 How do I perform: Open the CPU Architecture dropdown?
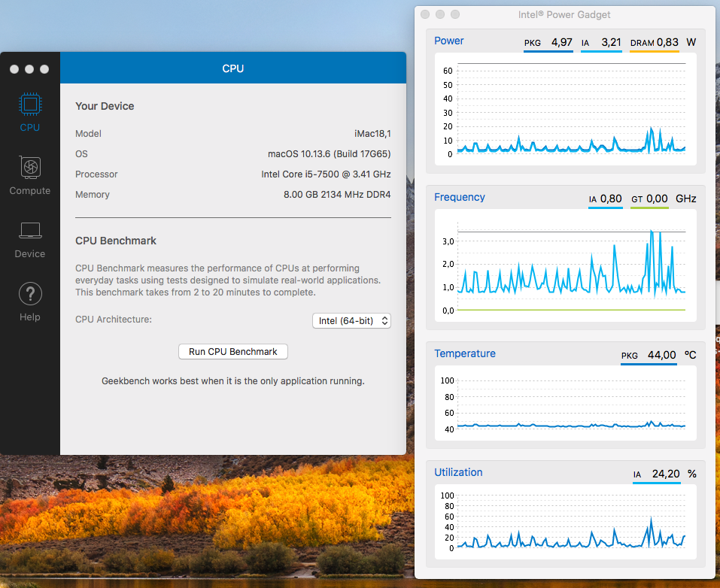click(351, 321)
